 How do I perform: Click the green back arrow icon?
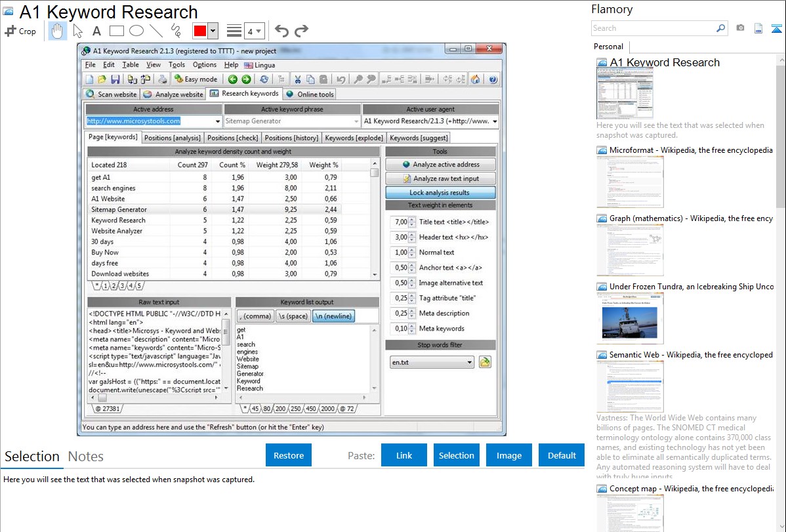[x=233, y=79]
